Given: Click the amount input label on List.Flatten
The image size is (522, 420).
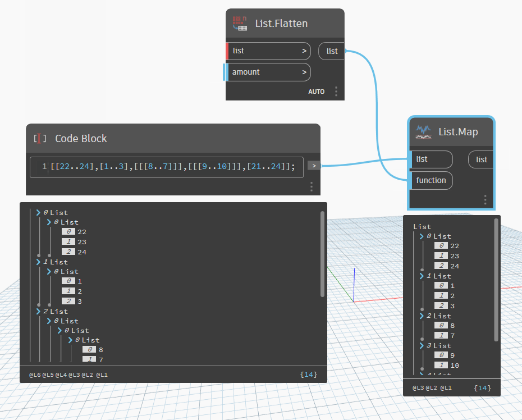Looking at the screenshot, I should (246, 72).
